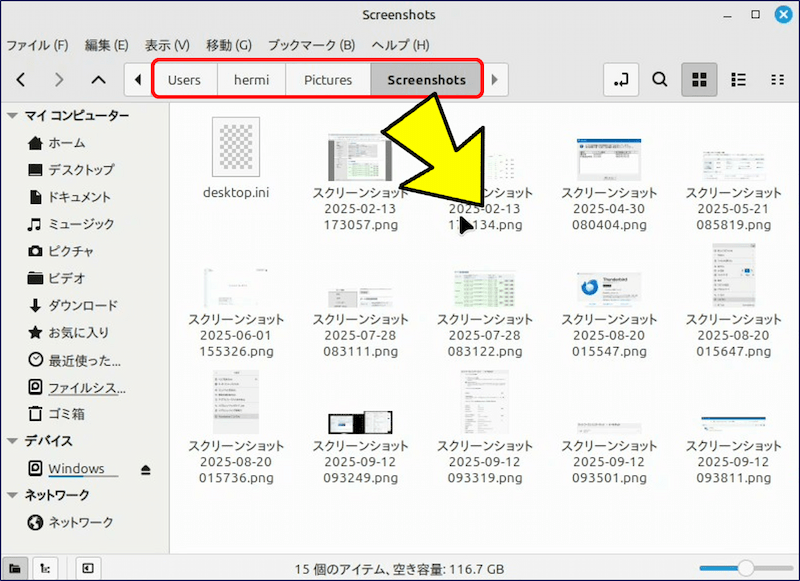Switch to list view

738,80
